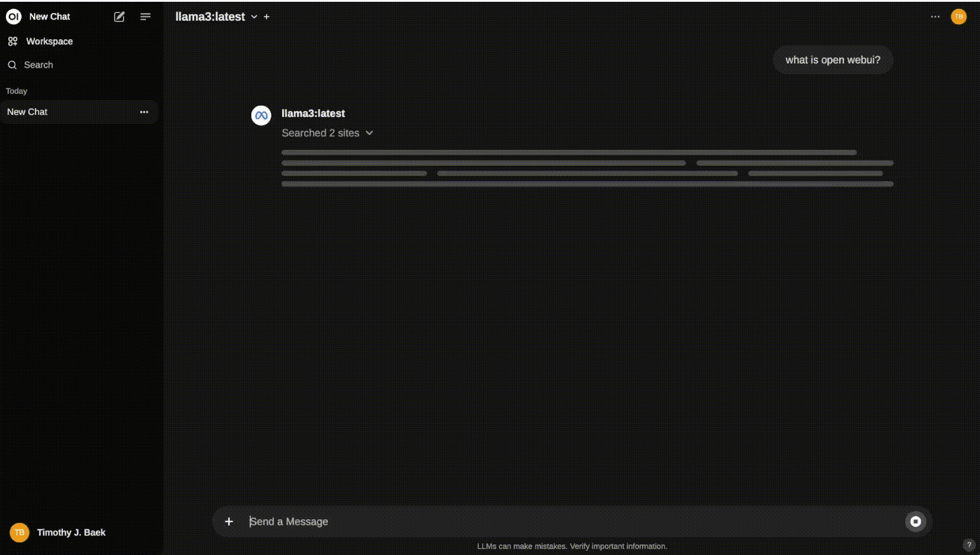Image resolution: width=980 pixels, height=555 pixels.
Task: Click the loading progress placeholder bars
Action: click(x=587, y=168)
